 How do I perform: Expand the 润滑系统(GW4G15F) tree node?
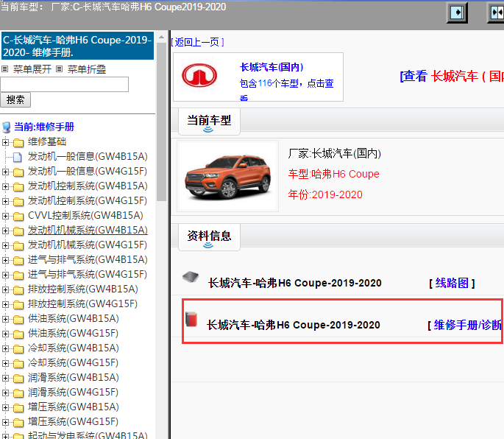tap(6, 392)
